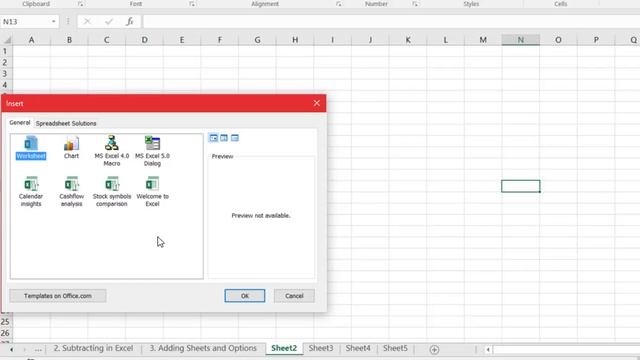The image size is (640, 360).
Task: Switch to list view in Insert dialog
Action: [x=224, y=138]
